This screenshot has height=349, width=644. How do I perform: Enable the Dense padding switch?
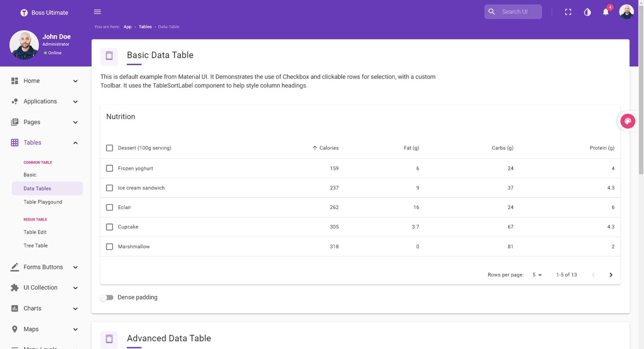(x=107, y=297)
